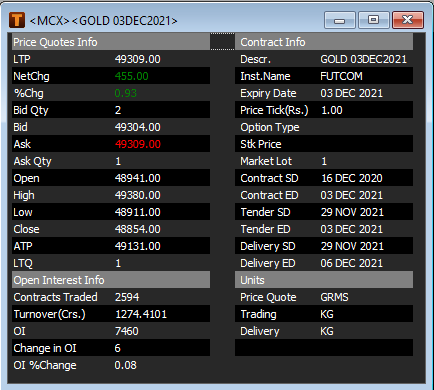Click the Tender SD label

pos(265,212)
